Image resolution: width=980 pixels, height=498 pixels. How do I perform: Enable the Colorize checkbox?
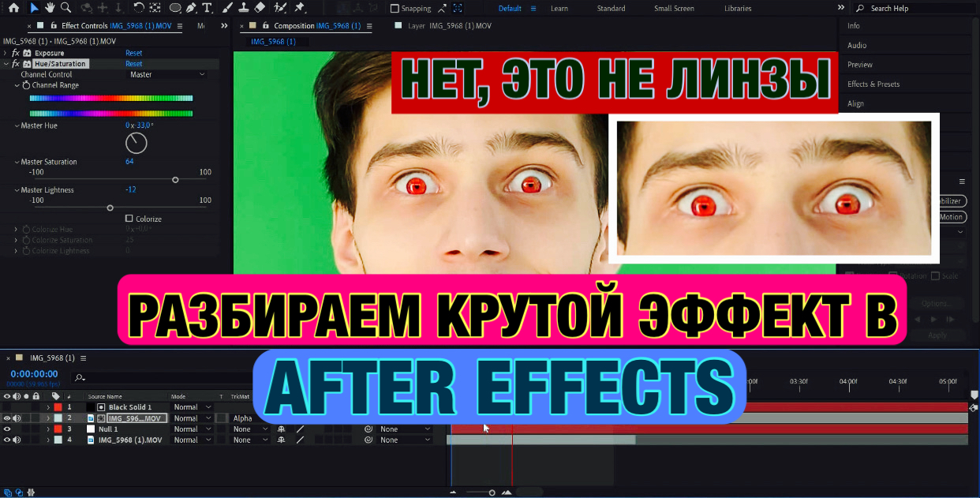[x=129, y=219]
